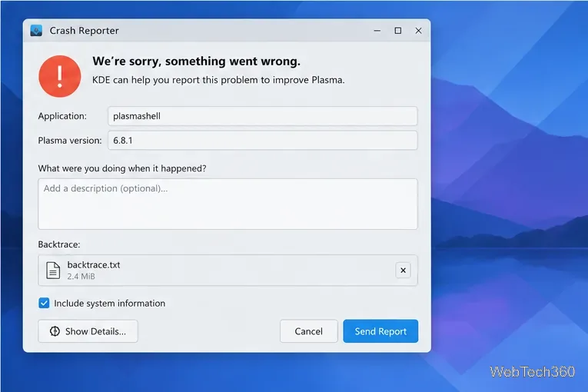Click the 2.4 MiB file size text
This screenshot has width=588, height=392.
[x=81, y=277]
